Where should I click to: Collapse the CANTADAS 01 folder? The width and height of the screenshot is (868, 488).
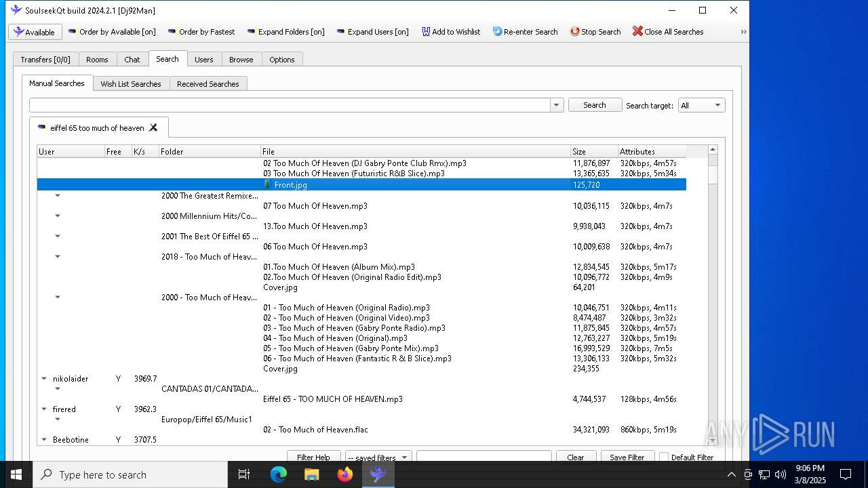58,389
